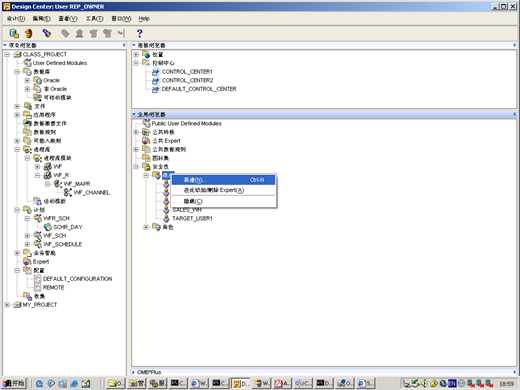Click the question mark help toolbar icon

[x=139, y=33]
